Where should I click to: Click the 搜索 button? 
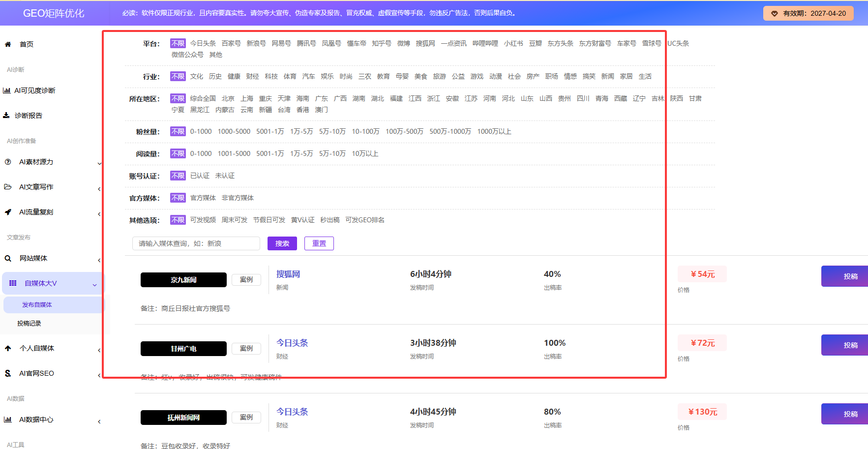coord(282,243)
